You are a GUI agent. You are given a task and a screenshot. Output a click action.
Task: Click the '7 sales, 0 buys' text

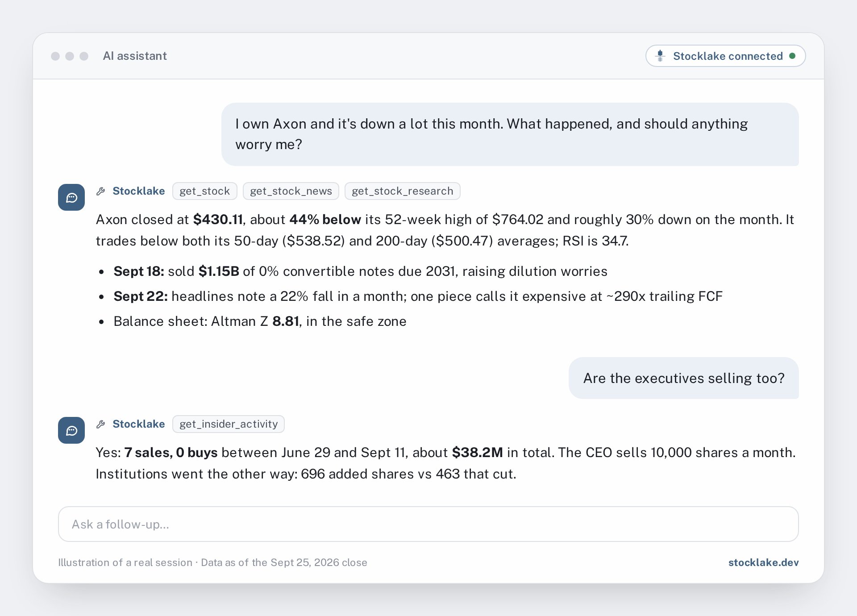(171, 453)
